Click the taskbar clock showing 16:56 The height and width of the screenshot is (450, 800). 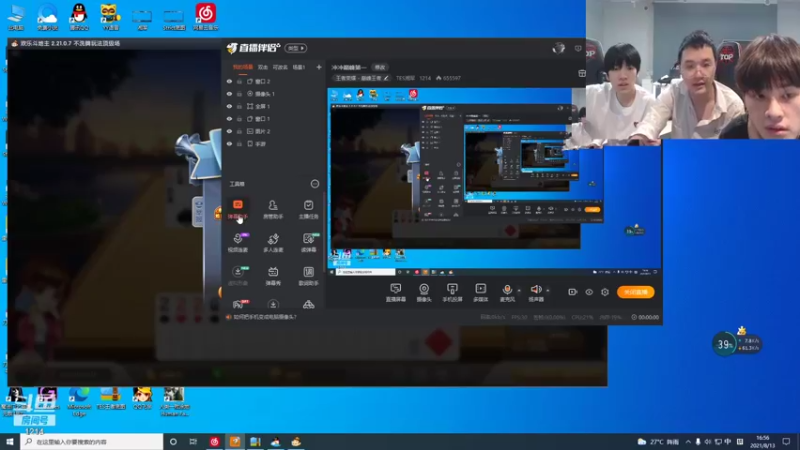tap(763, 442)
